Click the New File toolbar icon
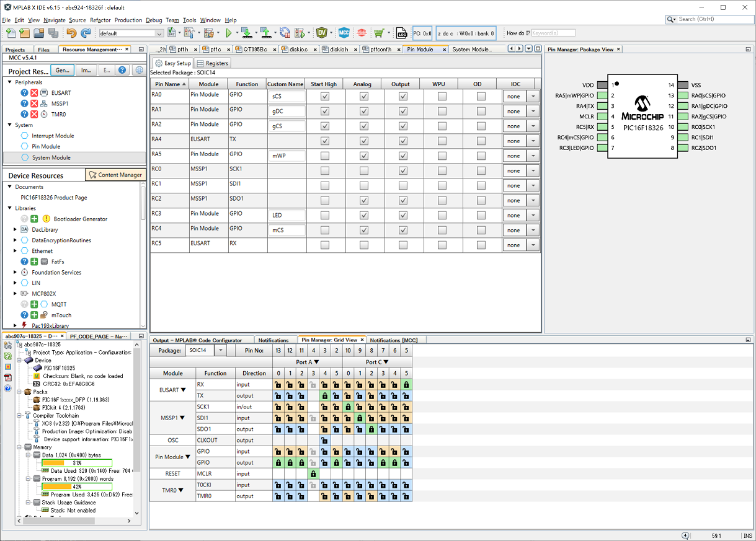This screenshot has width=756, height=541. tap(11, 33)
